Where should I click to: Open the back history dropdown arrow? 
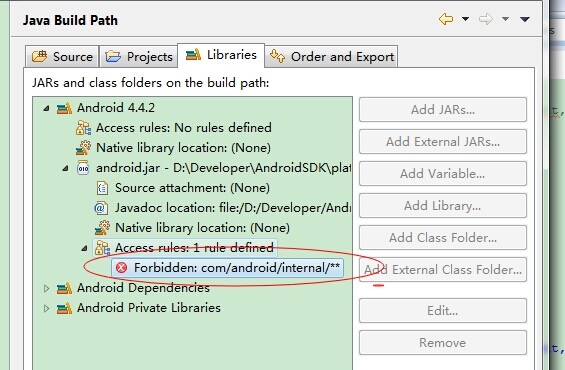point(466,19)
